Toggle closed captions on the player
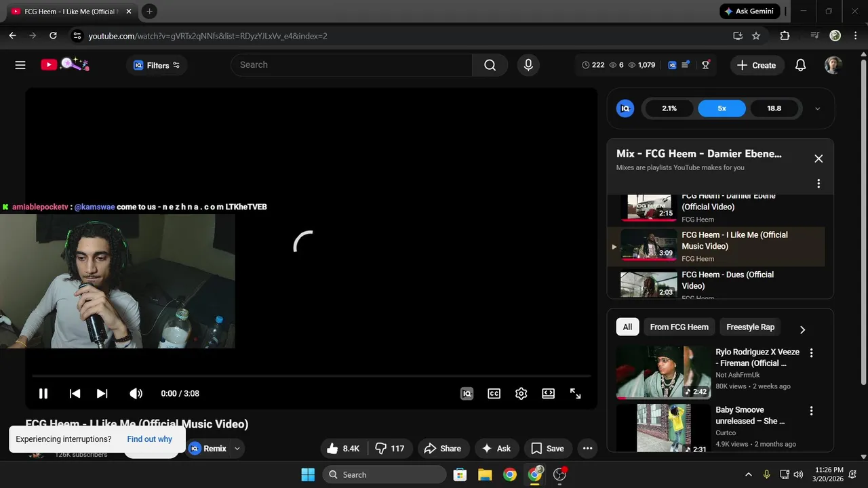Screen dimensions: 868x488 [x=494, y=393]
